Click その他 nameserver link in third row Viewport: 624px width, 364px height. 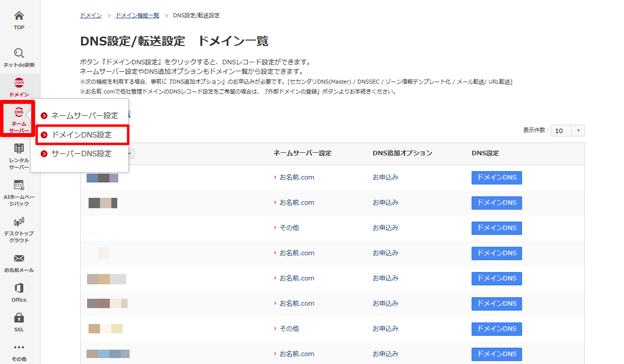tap(289, 228)
